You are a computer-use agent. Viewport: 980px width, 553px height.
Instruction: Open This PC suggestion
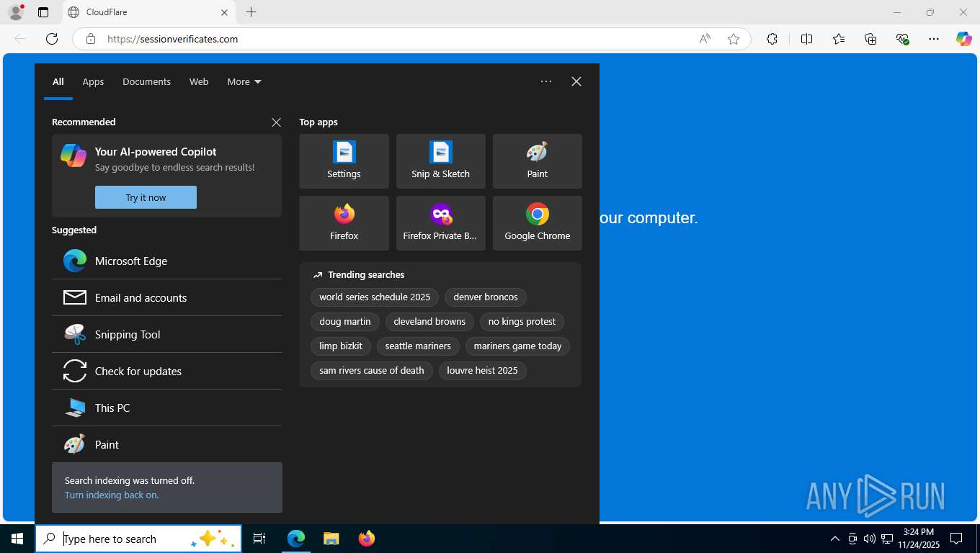coord(166,408)
